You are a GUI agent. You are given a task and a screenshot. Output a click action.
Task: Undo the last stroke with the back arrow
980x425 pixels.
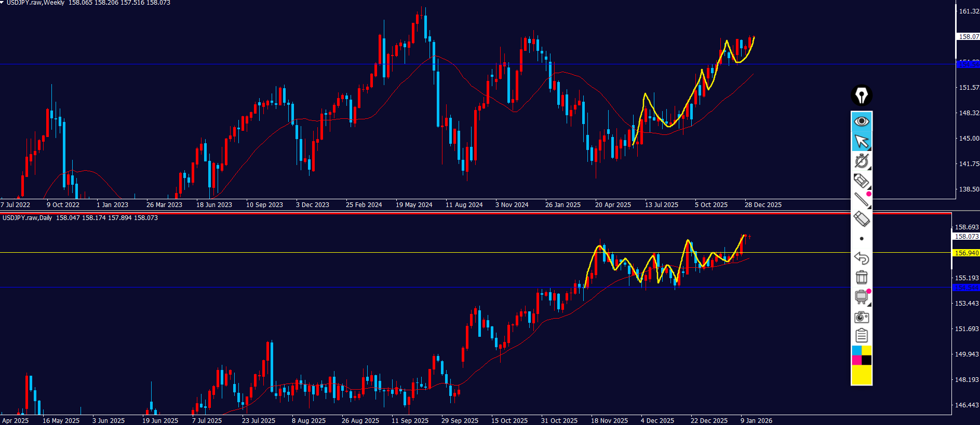click(x=862, y=258)
